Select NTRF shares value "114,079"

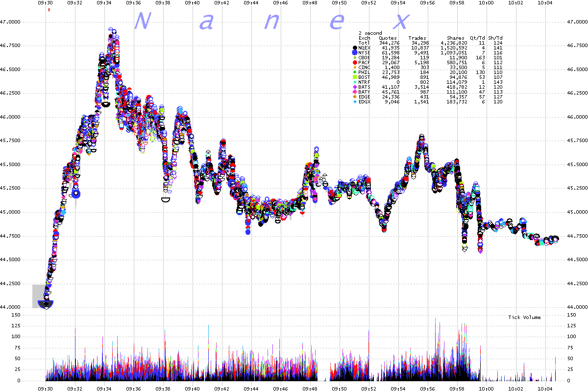coord(457,82)
